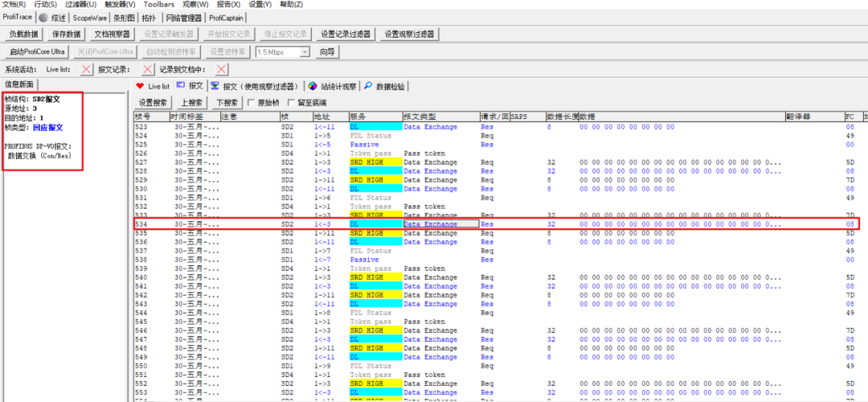Screen dimensions: 868x402
Task: Click the red X next to Live list
Action: tap(86, 69)
